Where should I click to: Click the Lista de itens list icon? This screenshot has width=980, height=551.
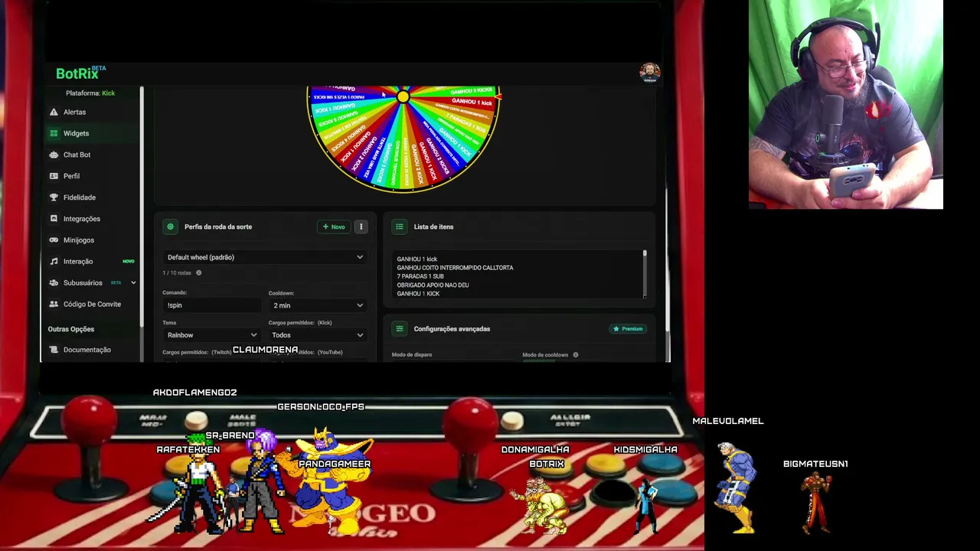coord(400,227)
